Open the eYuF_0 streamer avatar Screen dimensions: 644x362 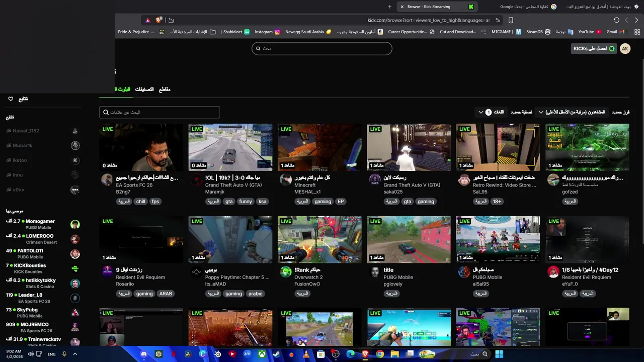pyautogui.click(x=553, y=272)
